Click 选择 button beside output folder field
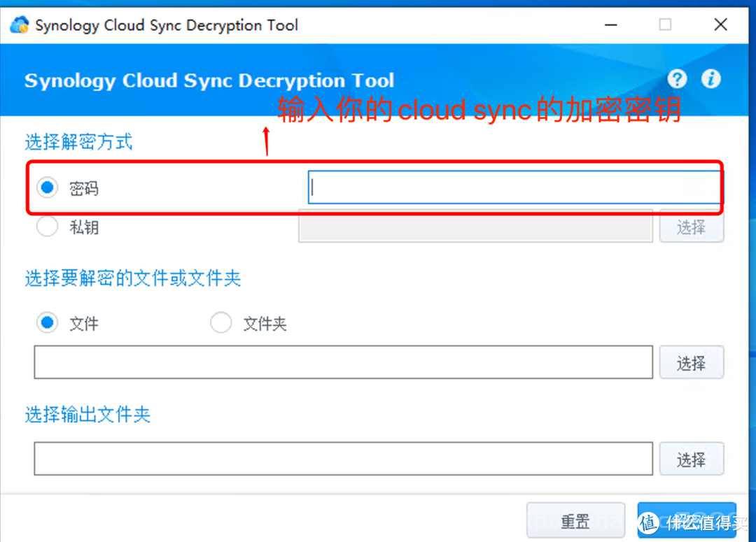Screen dimensions: 756x542 click(x=692, y=459)
